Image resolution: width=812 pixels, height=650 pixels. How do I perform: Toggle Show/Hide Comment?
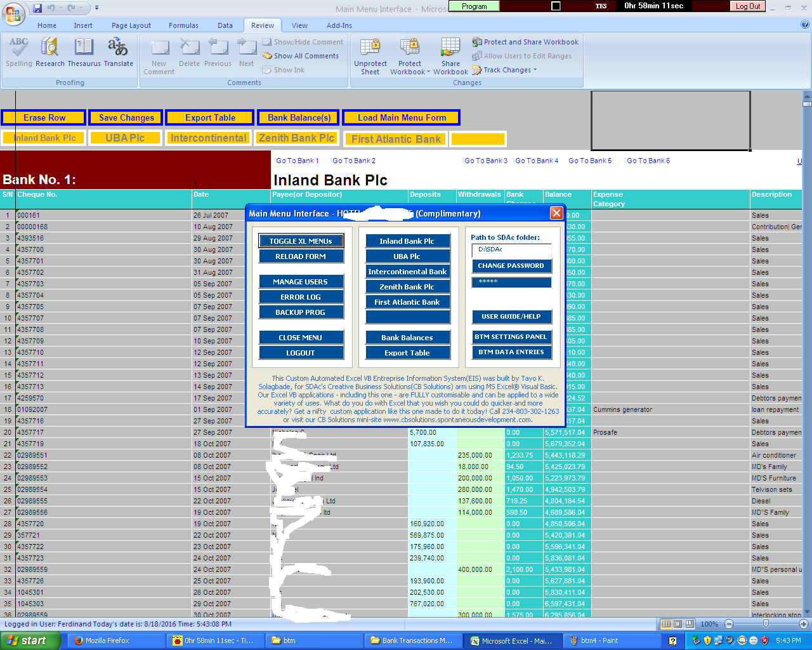(303, 42)
